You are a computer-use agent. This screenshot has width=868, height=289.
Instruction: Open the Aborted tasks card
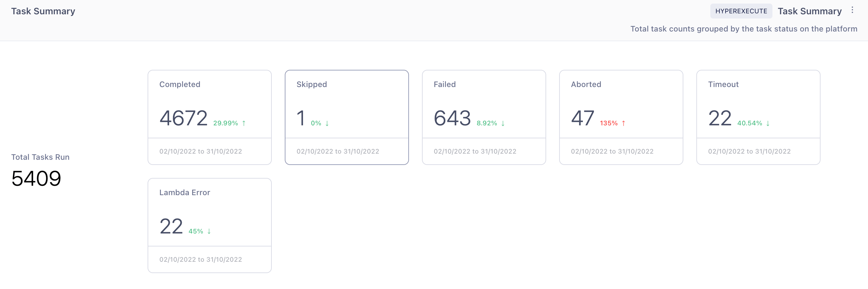tap(621, 117)
